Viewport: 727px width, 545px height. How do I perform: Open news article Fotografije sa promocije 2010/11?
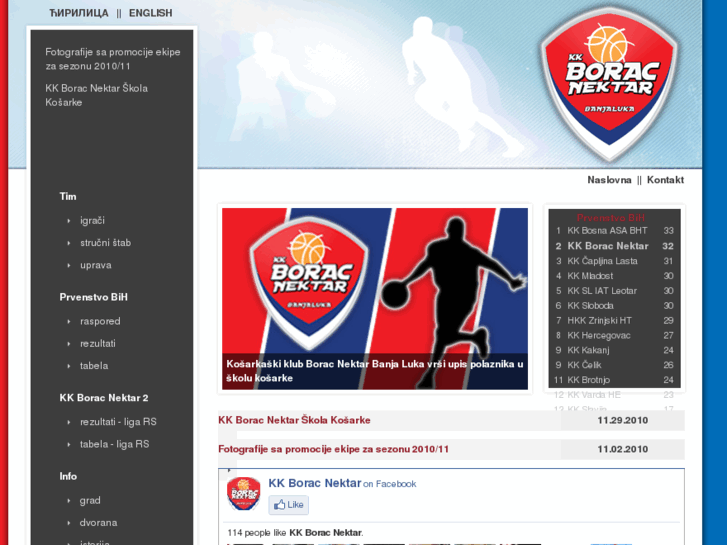333,449
